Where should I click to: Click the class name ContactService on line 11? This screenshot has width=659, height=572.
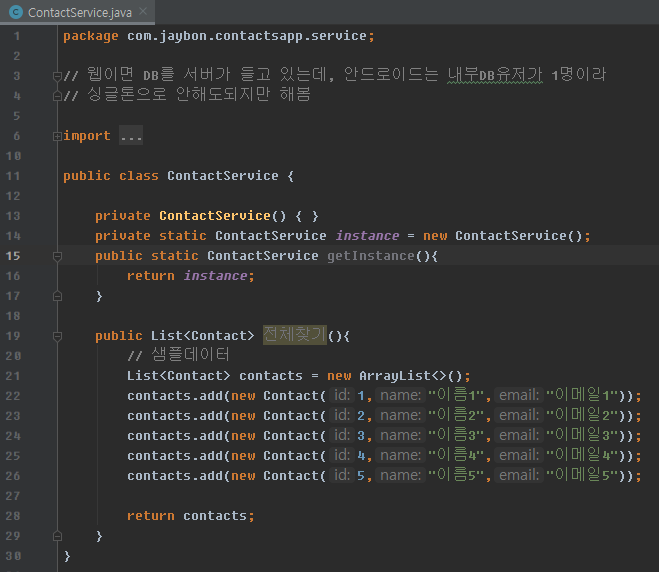(x=223, y=176)
